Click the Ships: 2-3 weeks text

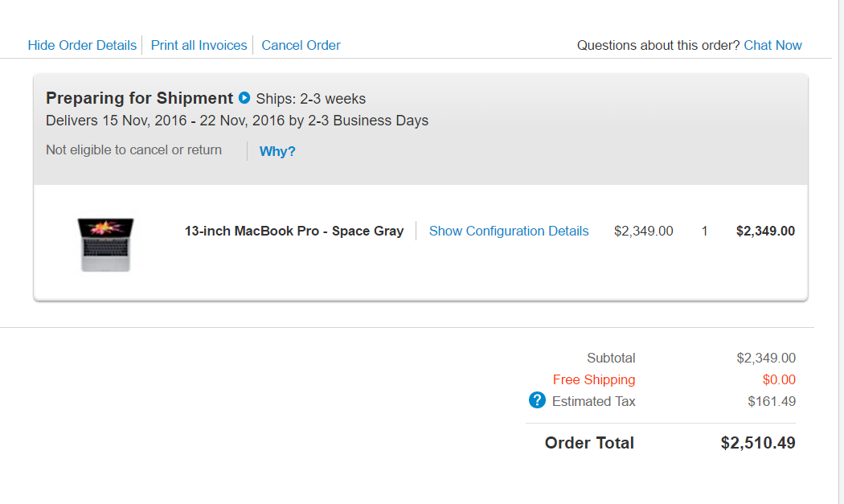310,99
